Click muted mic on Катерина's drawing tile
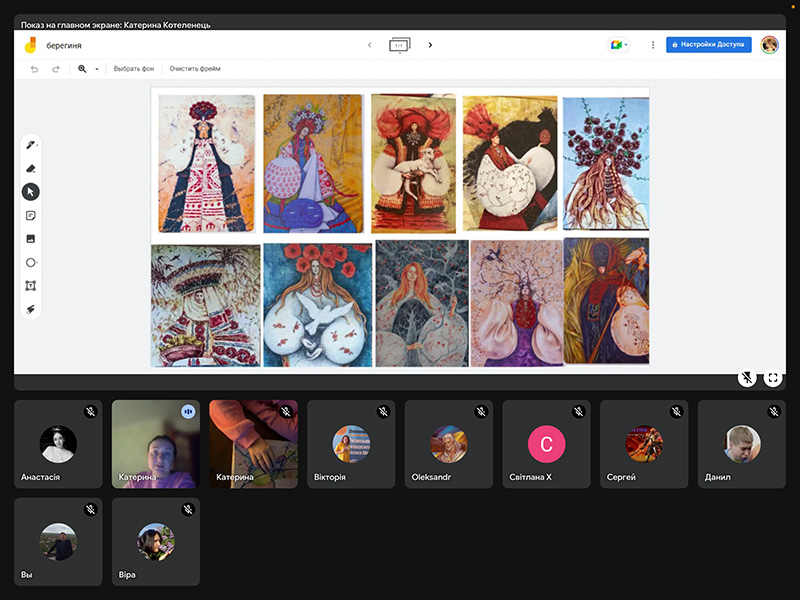800x600 pixels. (x=286, y=411)
